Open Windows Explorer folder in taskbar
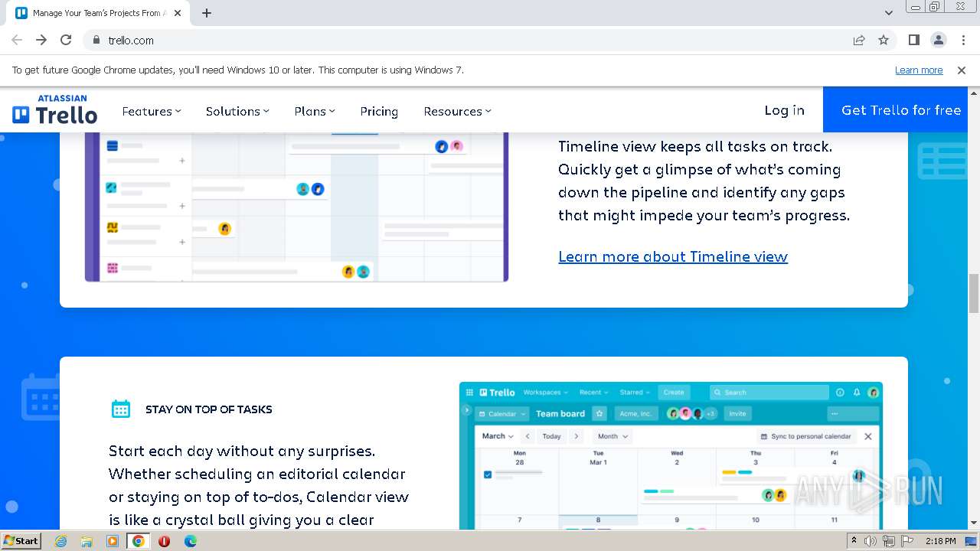Image resolution: width=980 pixels, height=551 pixels. (87, 541)
